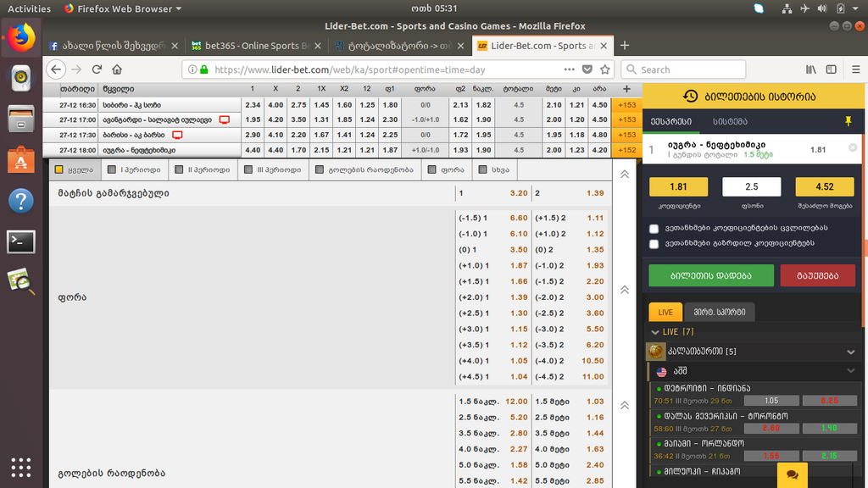This screenshot has height=488, width=868.
Task: Show site information for lider-bet.com
Action: 192,69
